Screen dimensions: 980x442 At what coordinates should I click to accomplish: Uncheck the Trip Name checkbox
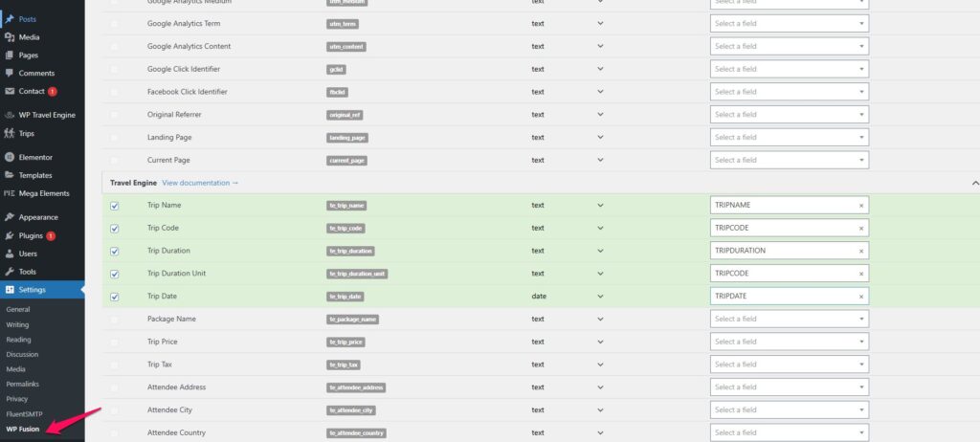point(115,206)
